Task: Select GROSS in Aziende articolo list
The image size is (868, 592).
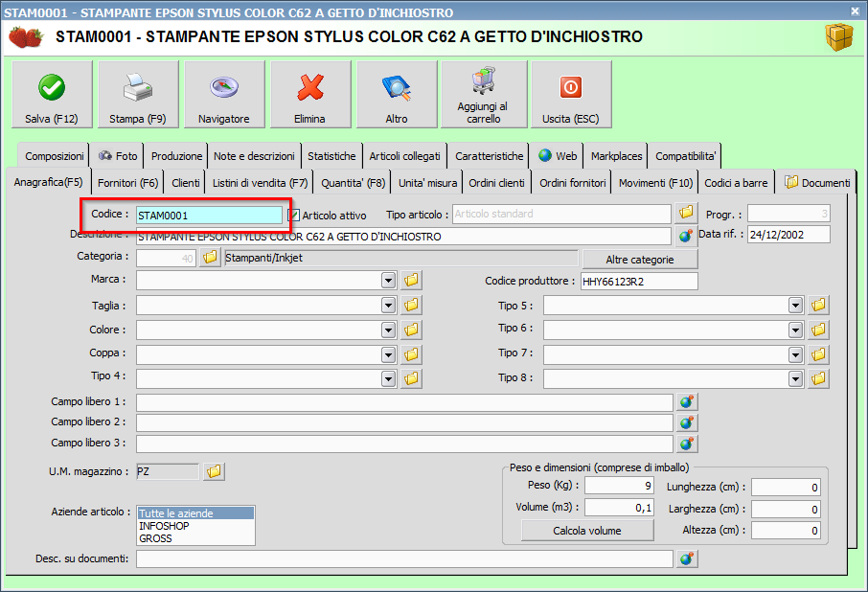Action: click(x=196, y=538)
